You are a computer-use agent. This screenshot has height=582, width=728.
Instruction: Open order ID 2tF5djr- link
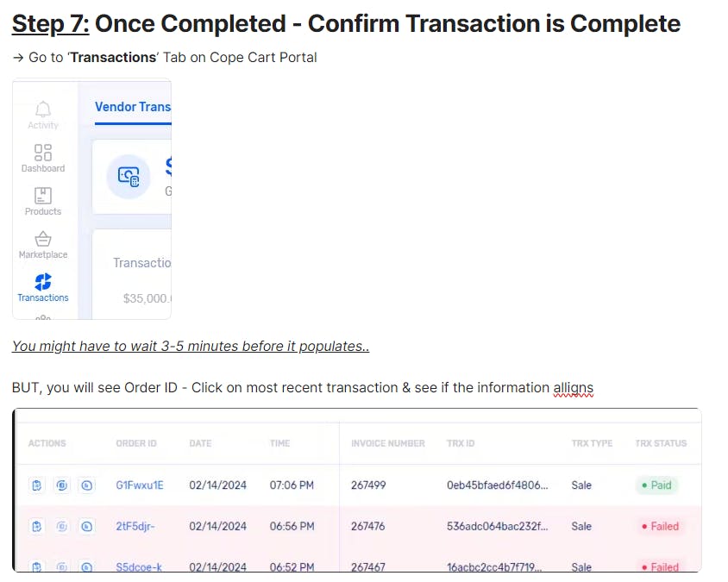(x=135, y=526)
